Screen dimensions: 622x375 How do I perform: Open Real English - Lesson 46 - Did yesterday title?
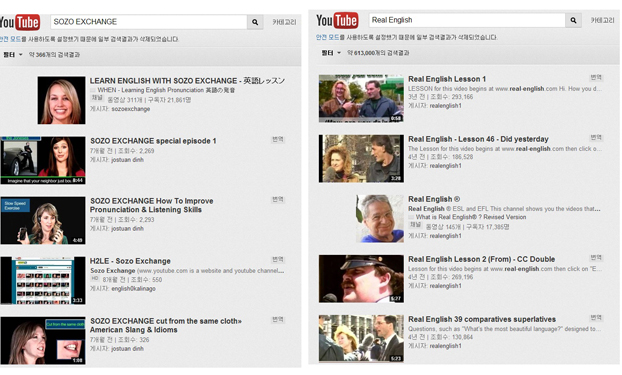coord(478,139)
